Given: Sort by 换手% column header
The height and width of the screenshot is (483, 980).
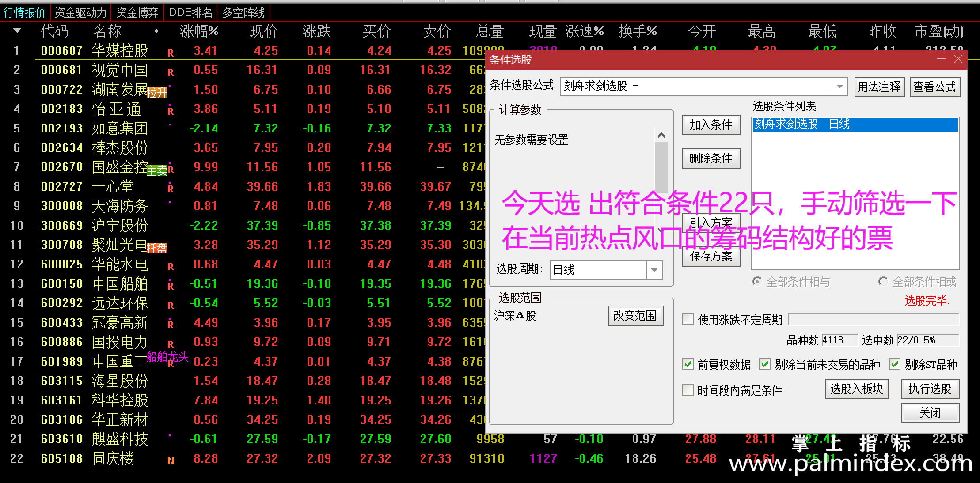Looking at the screenshot, I should (x=638, y=31).
